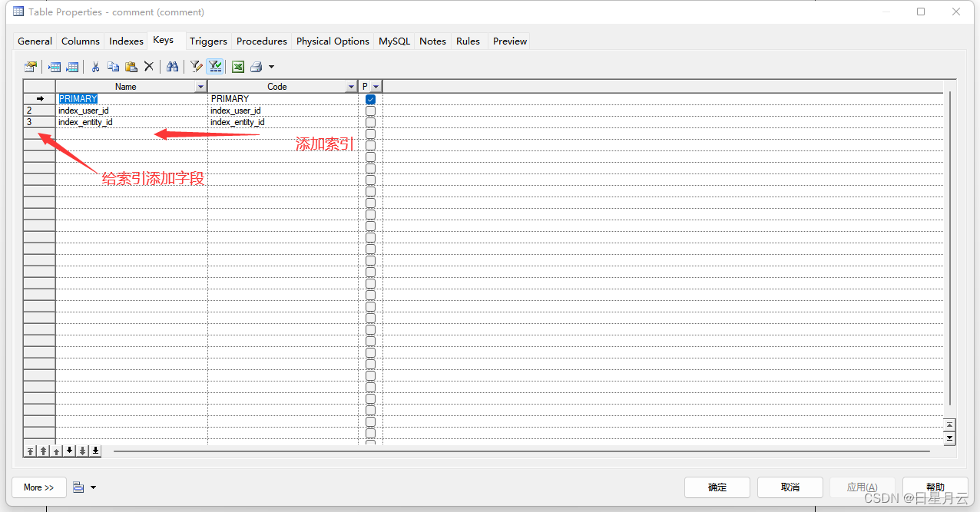
Task: Switch to the Indexes tab
Action: (126, 41)
